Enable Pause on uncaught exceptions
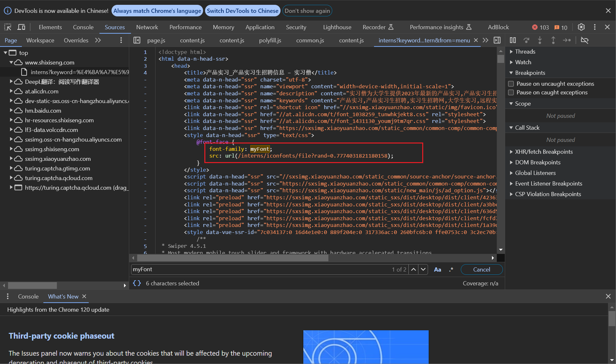This screenshot has height=364, width=616. [x=511, y=84]
